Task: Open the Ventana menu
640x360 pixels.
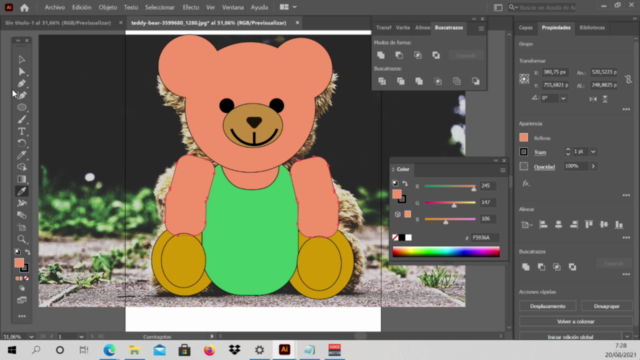Action: click(x=233, y=7)
